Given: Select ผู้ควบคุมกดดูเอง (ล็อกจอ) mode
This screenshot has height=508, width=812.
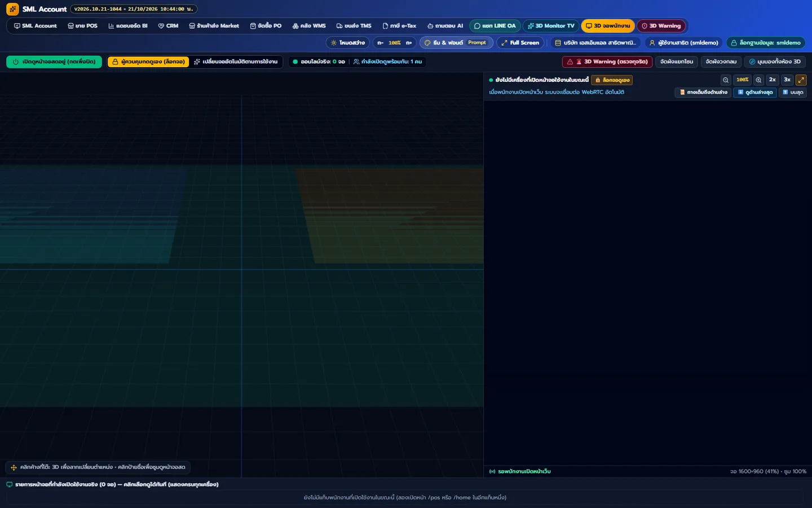Looking at the screenshot, I should pos(148,62).
